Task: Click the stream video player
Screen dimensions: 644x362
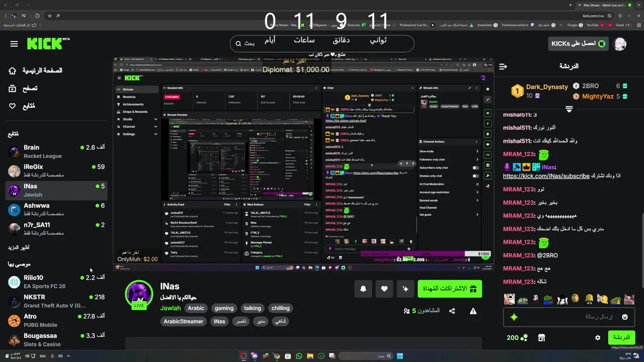Action: (303, 164)
